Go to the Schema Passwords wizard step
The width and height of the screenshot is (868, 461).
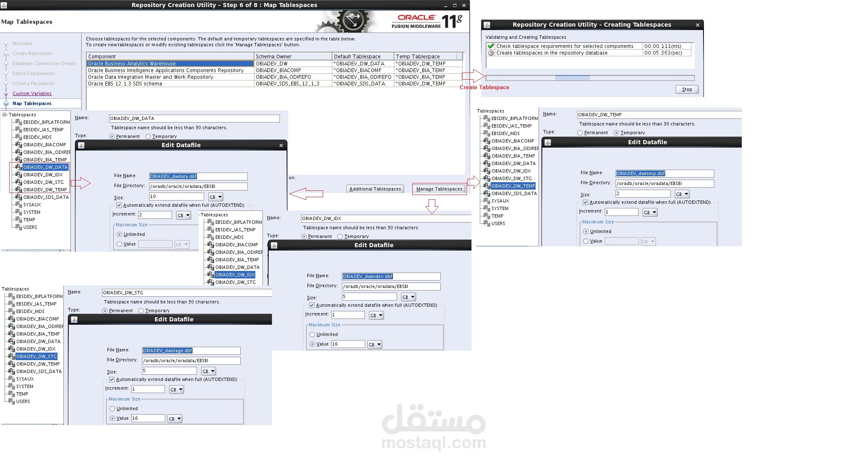click(33, 83)
